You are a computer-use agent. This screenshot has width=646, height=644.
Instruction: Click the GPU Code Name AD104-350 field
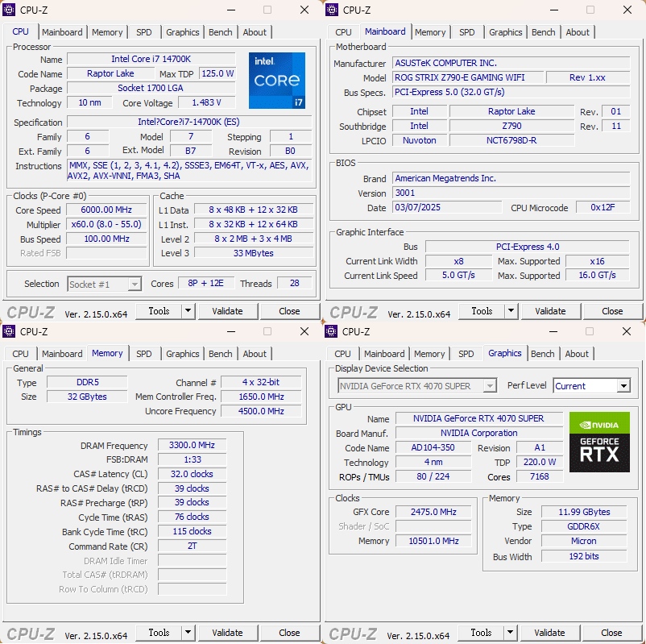pos(433,448)
